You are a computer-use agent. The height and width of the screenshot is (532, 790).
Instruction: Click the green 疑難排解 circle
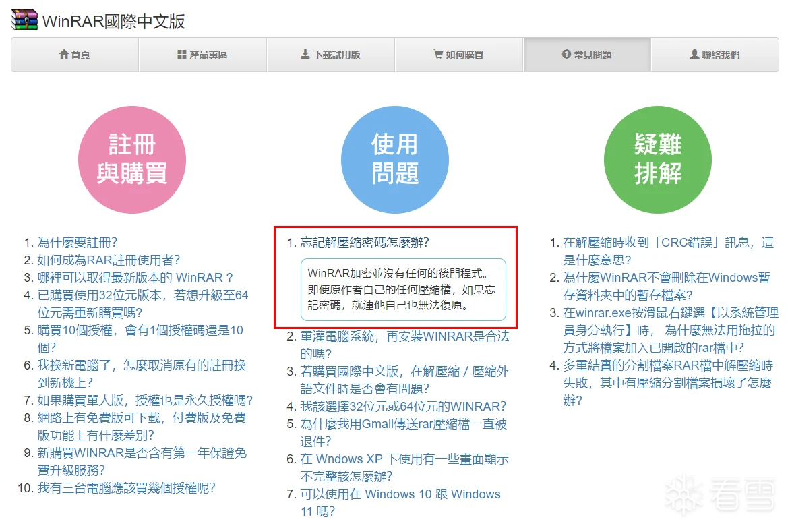point(658,160)
